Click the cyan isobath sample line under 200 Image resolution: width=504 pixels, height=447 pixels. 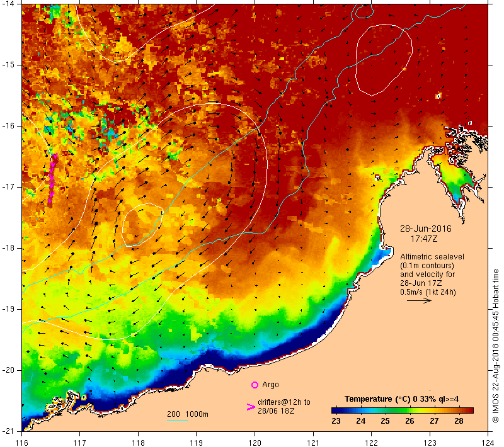178,420
